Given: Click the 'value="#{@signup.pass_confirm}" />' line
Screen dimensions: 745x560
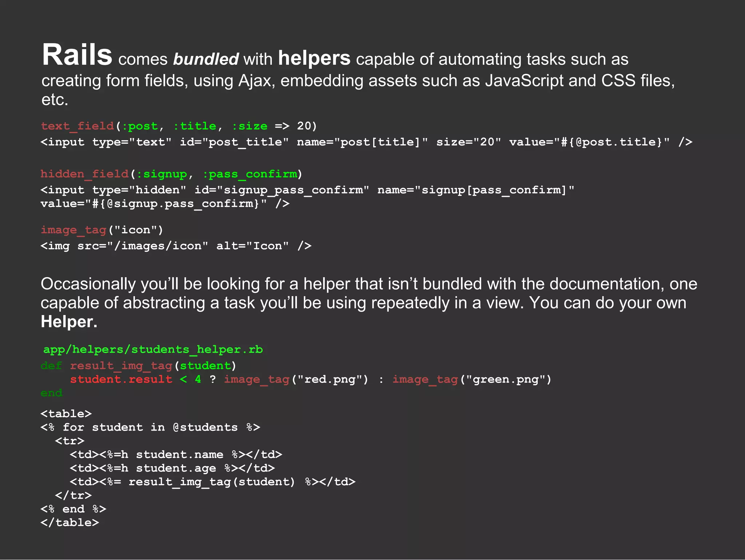Looking at the screenshot, I should (x=165, y=204).
